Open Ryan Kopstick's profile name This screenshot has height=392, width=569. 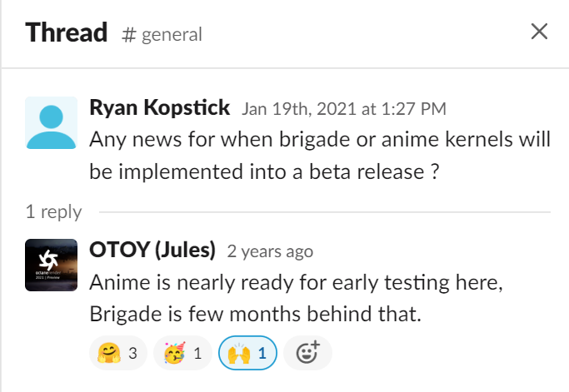click(160, 108)
